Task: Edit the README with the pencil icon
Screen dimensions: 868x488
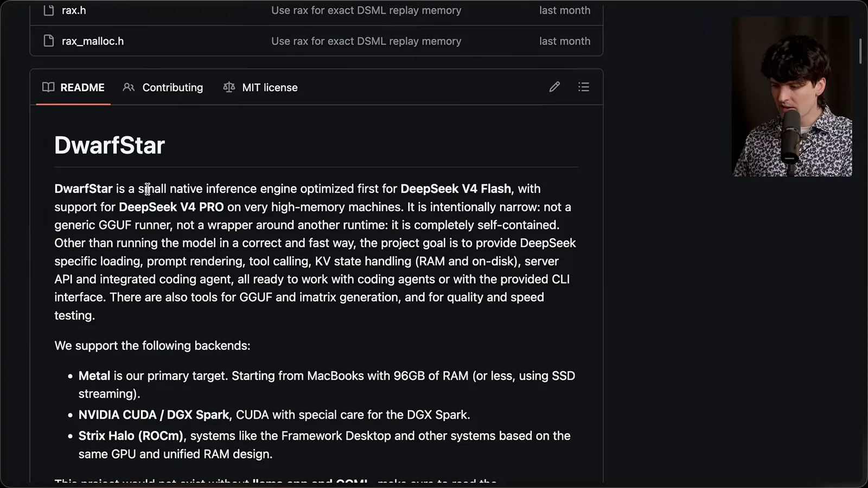Action: pyautogui.click(x=554, y=87)
